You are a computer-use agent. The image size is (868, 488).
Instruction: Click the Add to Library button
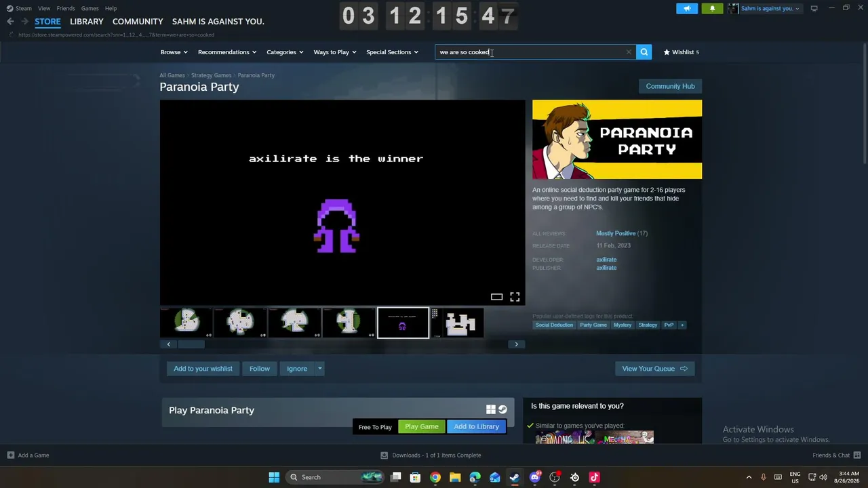coord(477,426)
